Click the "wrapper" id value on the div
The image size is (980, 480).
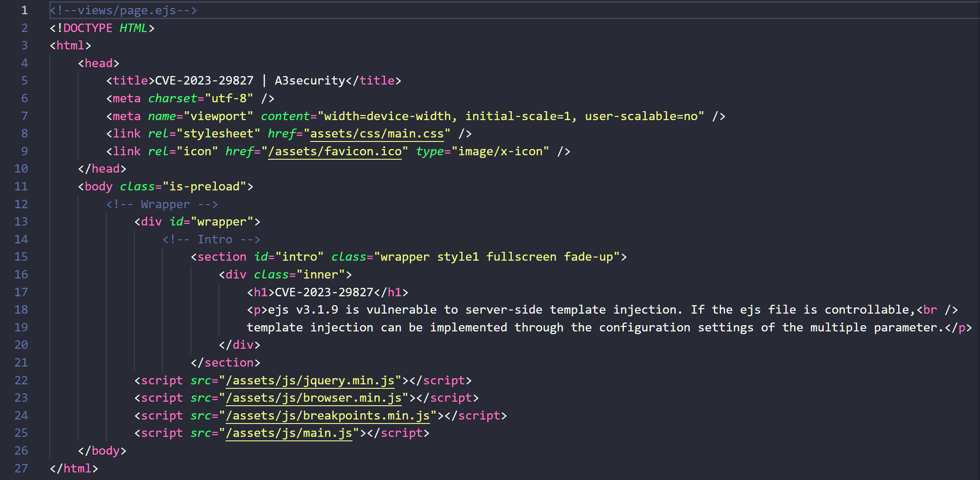tap(222, 222)
